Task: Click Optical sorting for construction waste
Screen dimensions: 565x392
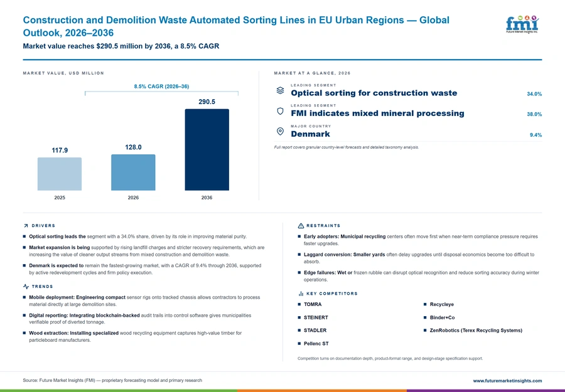Action: [374, 93]
